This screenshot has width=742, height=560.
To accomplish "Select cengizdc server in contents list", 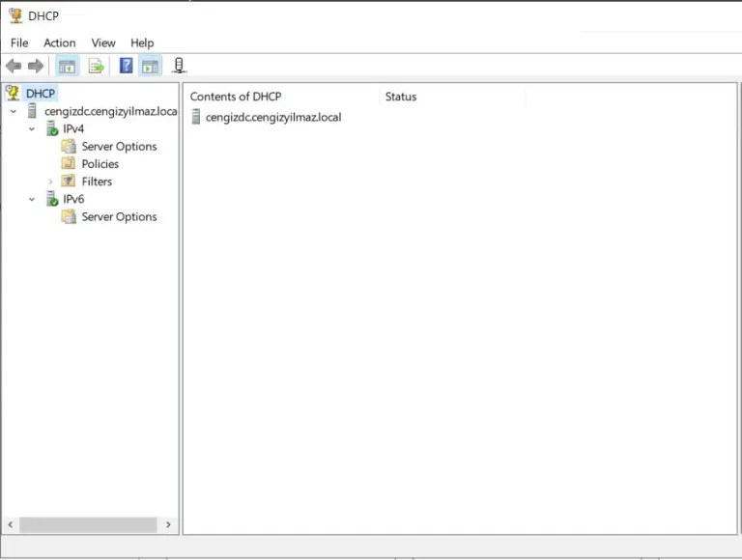I will pos(272,117).
